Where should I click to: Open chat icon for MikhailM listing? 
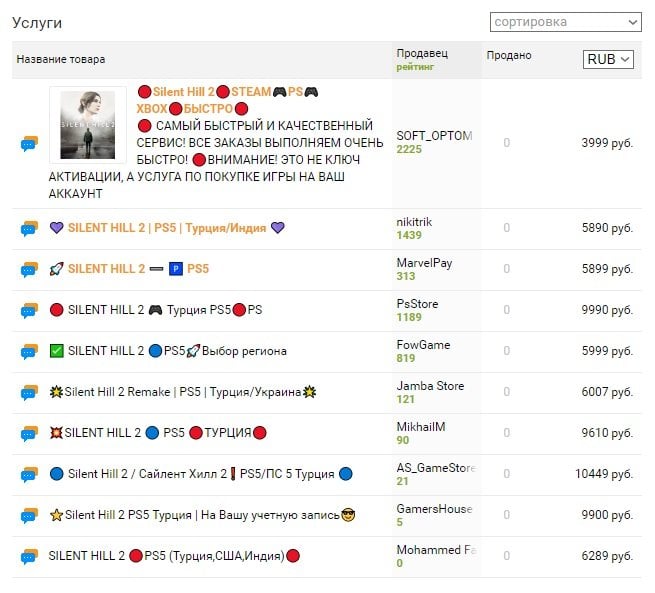point(29,433)
